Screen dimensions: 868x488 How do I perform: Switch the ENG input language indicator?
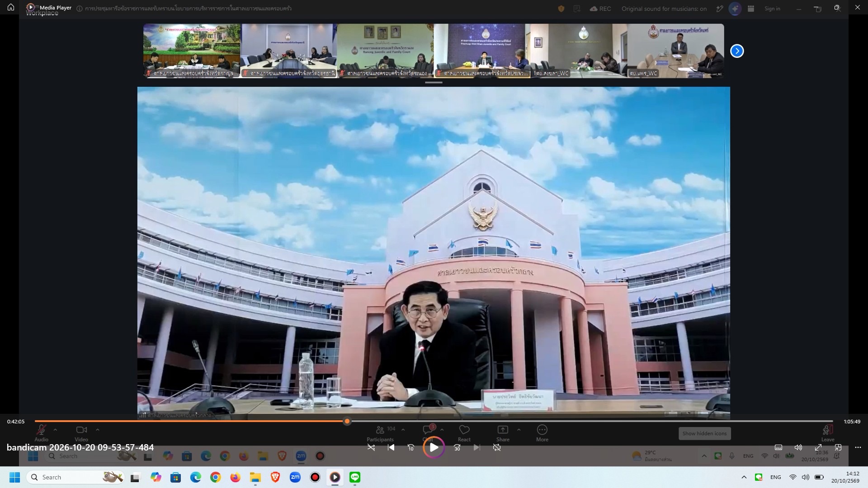[776, 477]
